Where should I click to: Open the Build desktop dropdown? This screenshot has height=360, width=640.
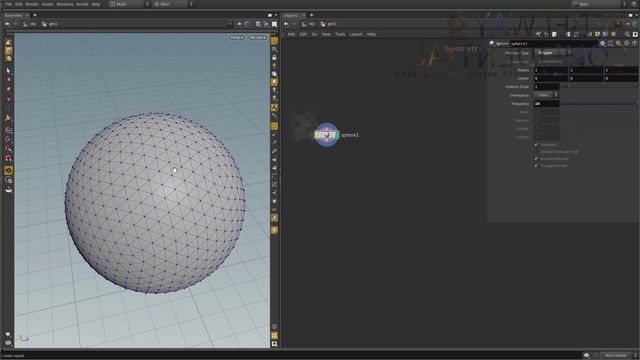point(129,4)
